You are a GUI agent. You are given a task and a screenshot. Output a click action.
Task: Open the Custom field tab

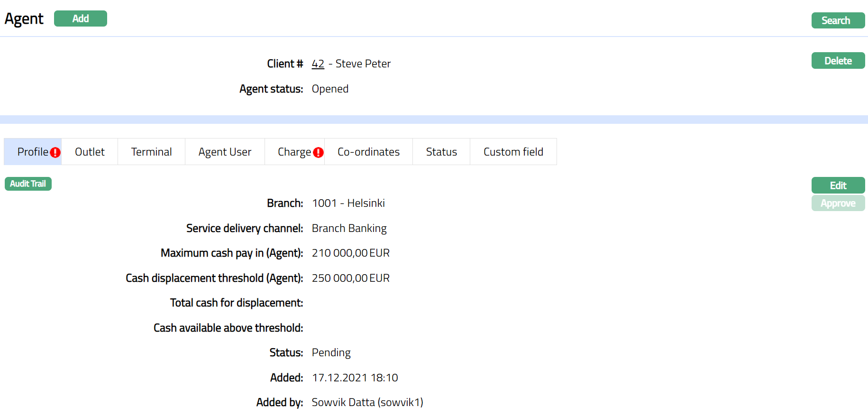[513, 152]
